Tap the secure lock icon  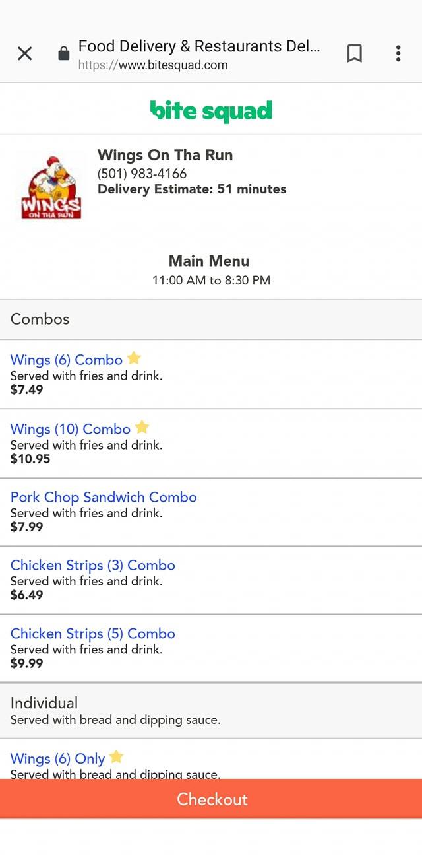tap(64, 53)
